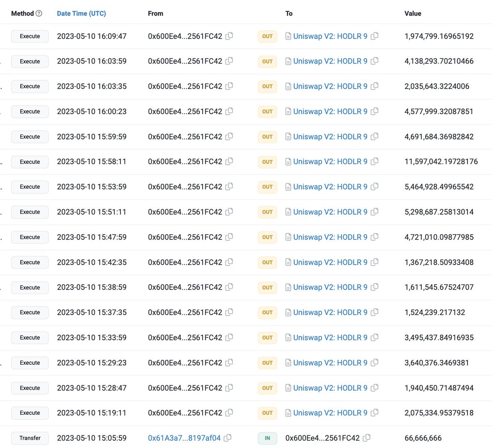Copy recipient address in the Transfer row
This screenshot has width=492, height=448.
pyautogui.click(x=367, y=438)
